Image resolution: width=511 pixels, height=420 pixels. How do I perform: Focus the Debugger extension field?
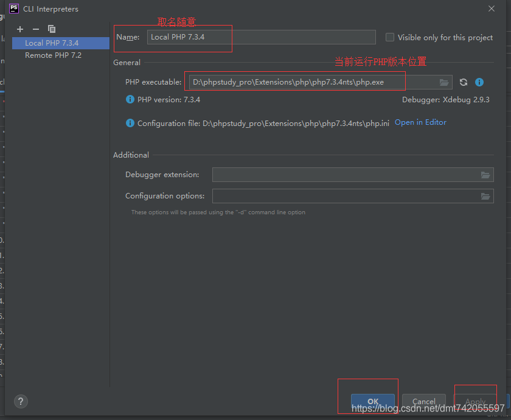coord(353,175)
